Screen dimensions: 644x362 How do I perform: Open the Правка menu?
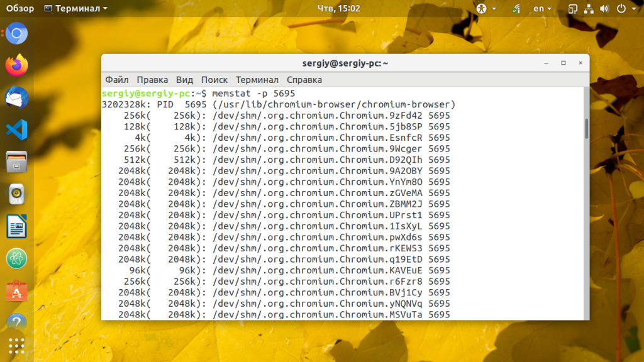[x=152, y=80]
